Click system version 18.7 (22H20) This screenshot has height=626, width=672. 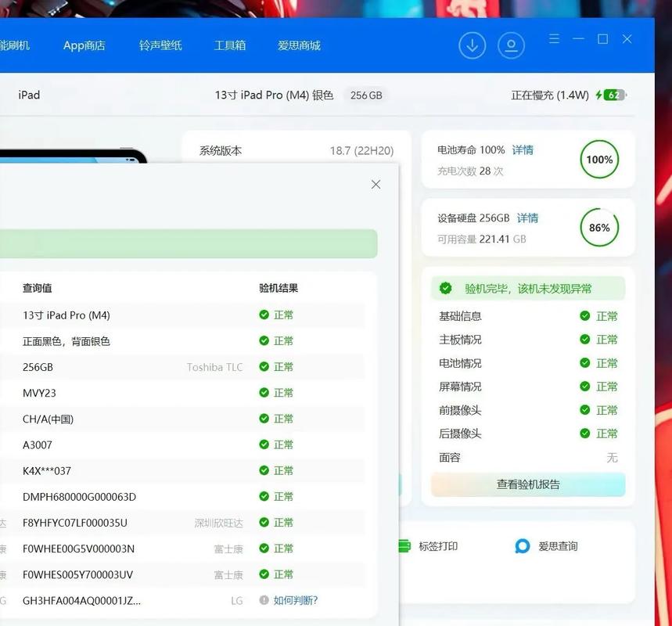(x=361, y=150)
